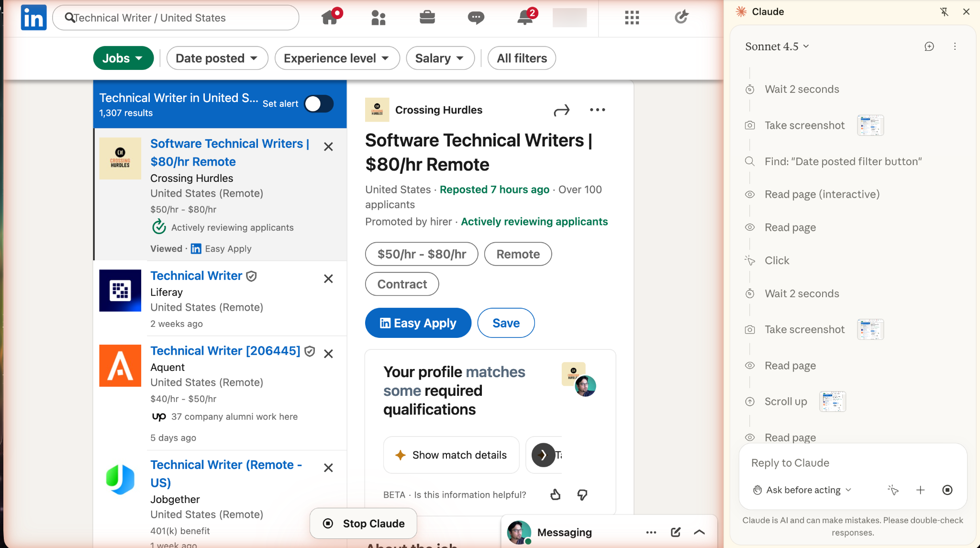Screen dimensions: 980x548
Task: Open the Sonnet 4.5 model selector
Action: tap(777, 46)
